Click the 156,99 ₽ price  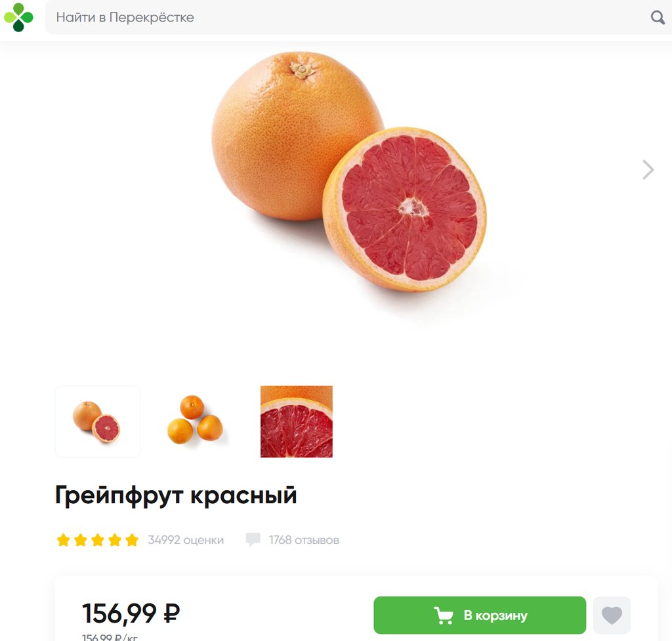(131, 613)
